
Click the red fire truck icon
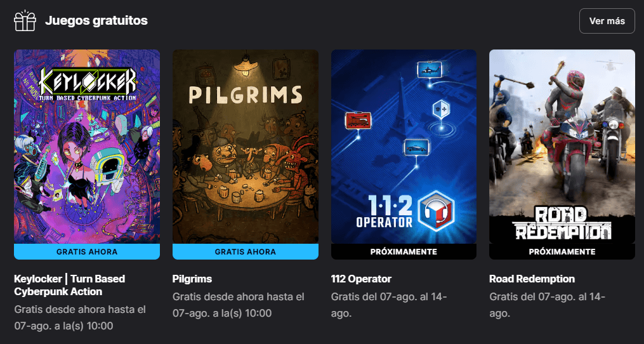[358, 121]
